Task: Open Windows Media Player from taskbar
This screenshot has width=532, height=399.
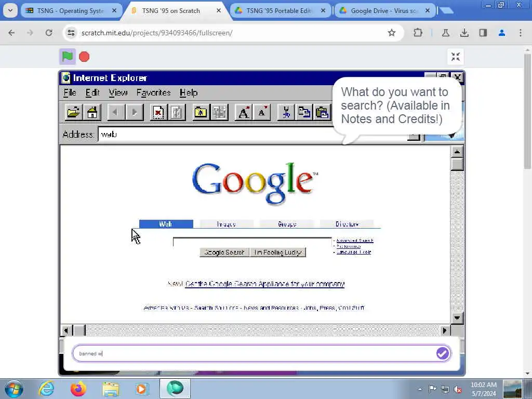Action: [142, 389]
